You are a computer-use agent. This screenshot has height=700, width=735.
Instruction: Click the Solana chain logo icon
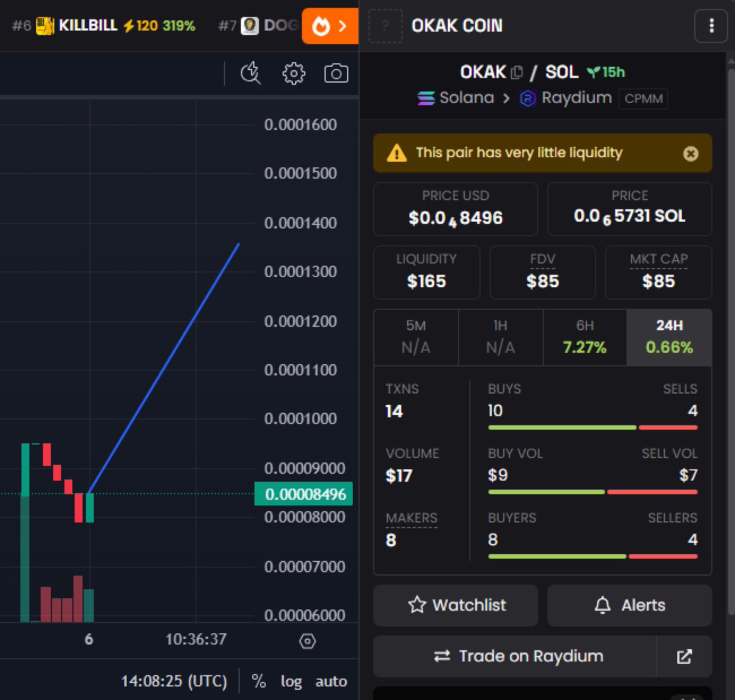pos(426,98)
